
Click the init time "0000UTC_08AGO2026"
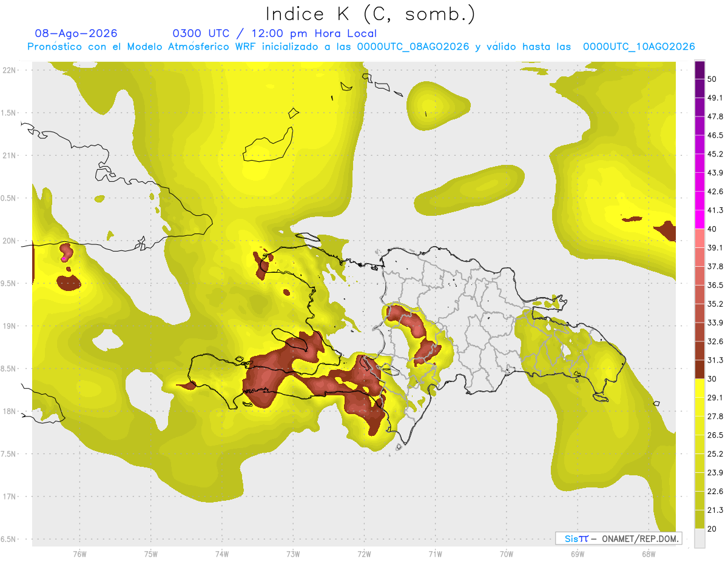coord(413,47)
